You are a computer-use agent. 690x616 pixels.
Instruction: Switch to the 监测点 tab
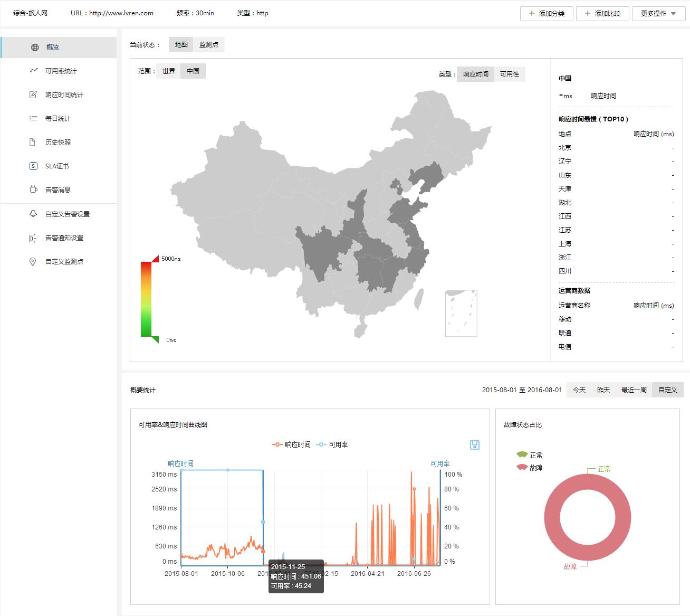click(x=208, y=45)
